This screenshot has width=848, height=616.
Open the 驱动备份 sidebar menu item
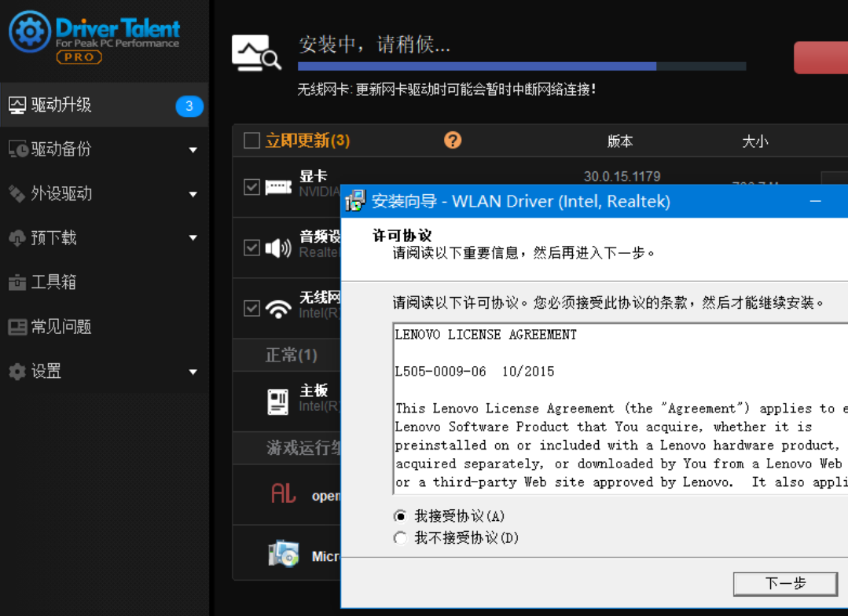(105, 148)
